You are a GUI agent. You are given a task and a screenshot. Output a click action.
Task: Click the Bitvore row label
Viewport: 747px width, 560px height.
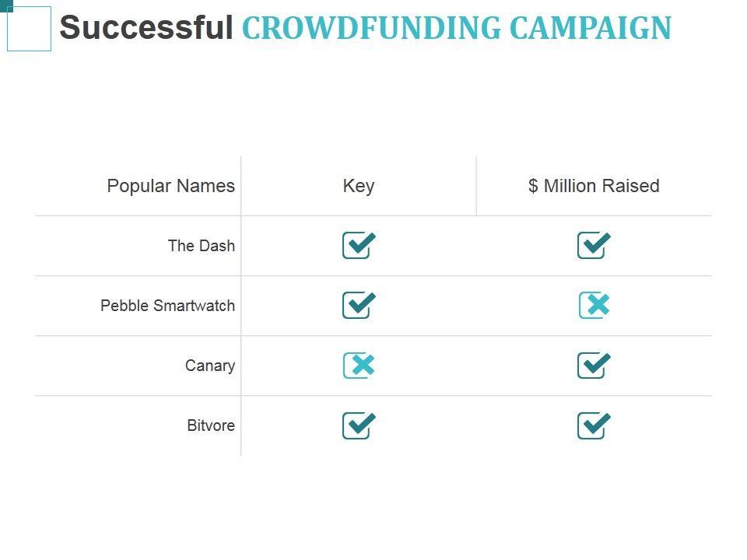211,425
